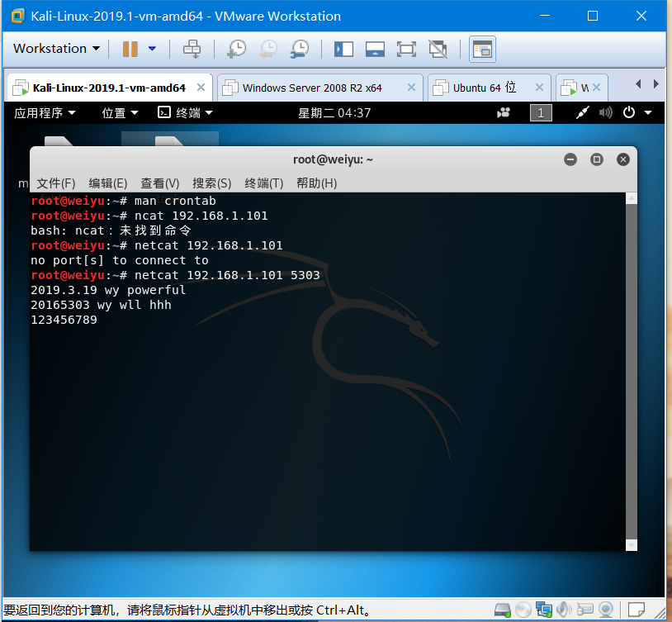Click the first desktop folder icon behind the terminal
The image size is (672, 622).
coord(59,140)
